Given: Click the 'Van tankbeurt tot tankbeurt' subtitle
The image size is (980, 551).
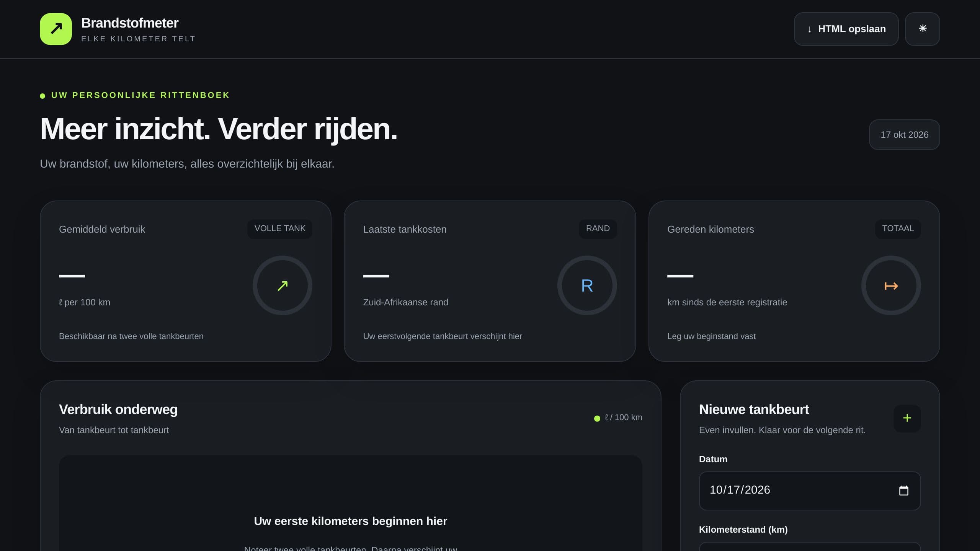Looking at the screenshot, I should [x=114, y=430].
